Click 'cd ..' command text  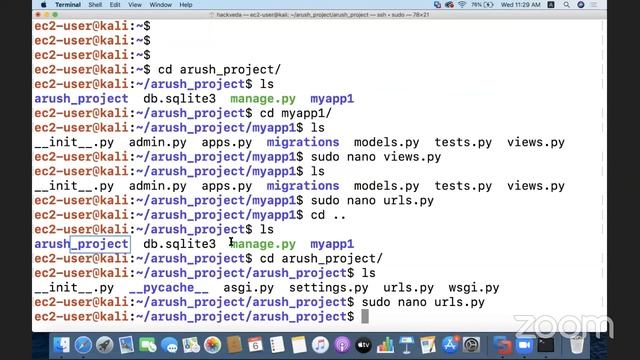[328, 215]
